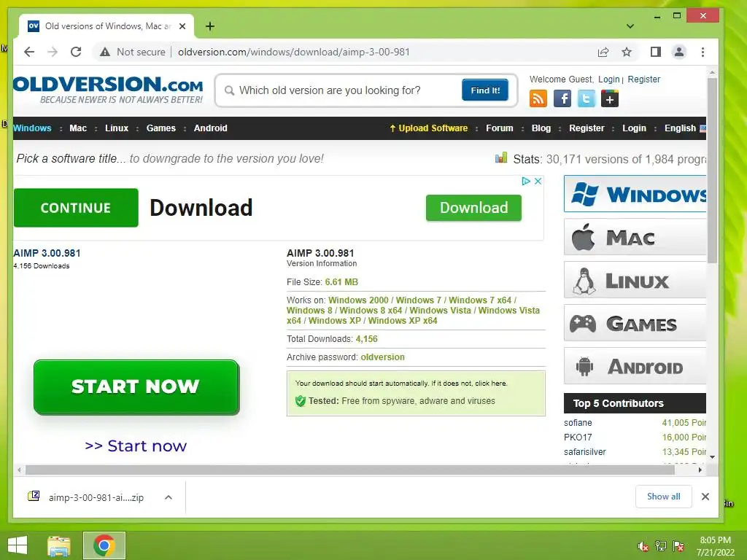Screen dimensions: 747x560
Task: Open the Facebook icon link
Action: pyautogui.click(x=562, y=98)
